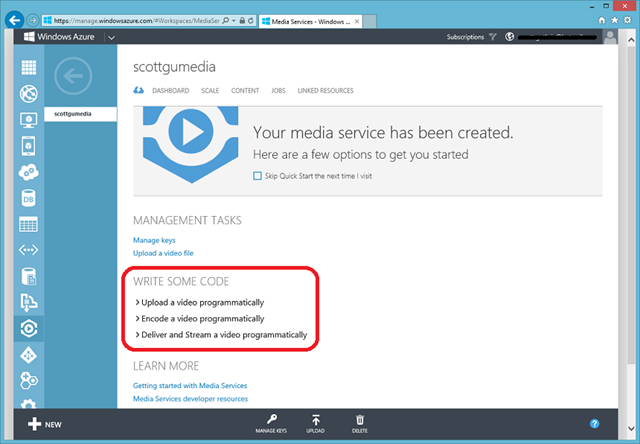Switch to the Jobs tab
Image resolution: width=640 pixels, height=444 pixels.
tap(278, 91)
